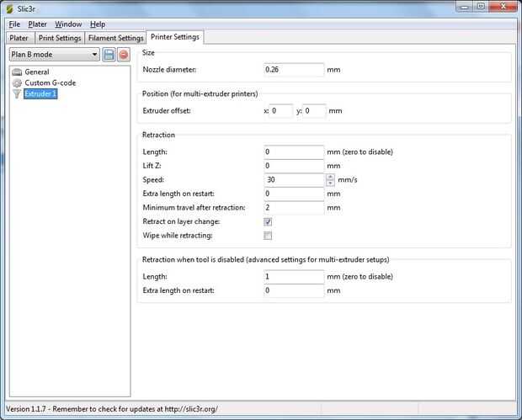Switch to the Plater tab
Image resolution: width=522 pixels, height=420 pixels.
coord(19,38)
